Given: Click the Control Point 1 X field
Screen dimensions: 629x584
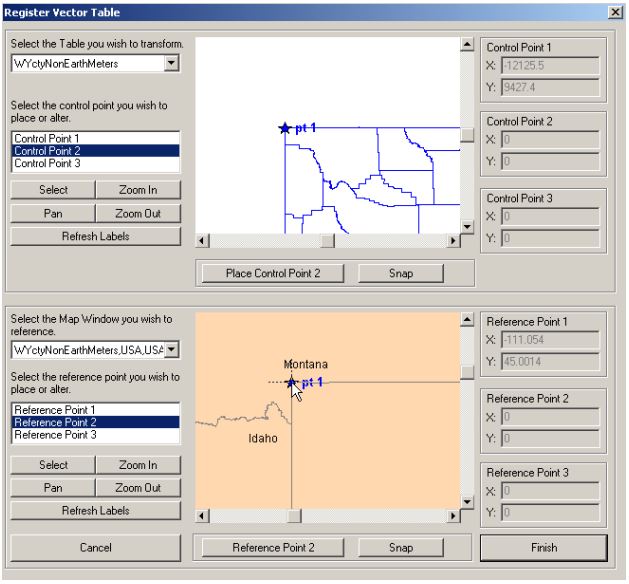Looking at the screenshot, I should pyautogui.click(x=550, y=65).
